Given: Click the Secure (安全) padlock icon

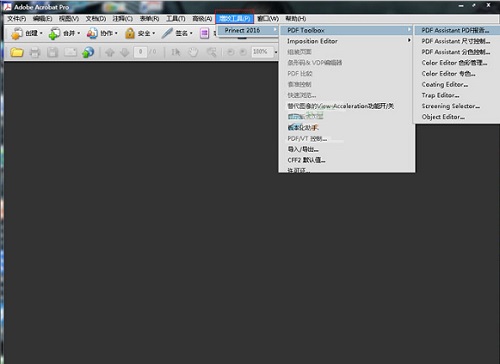Looking at the screenshot, I should (130, 33).
